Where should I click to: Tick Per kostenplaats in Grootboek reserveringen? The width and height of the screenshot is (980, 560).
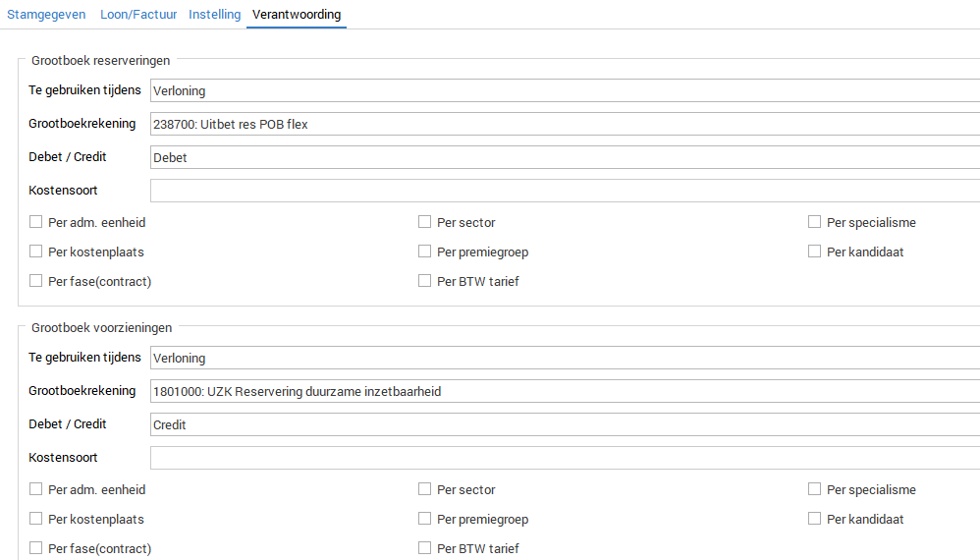click(x=36, y=252)
